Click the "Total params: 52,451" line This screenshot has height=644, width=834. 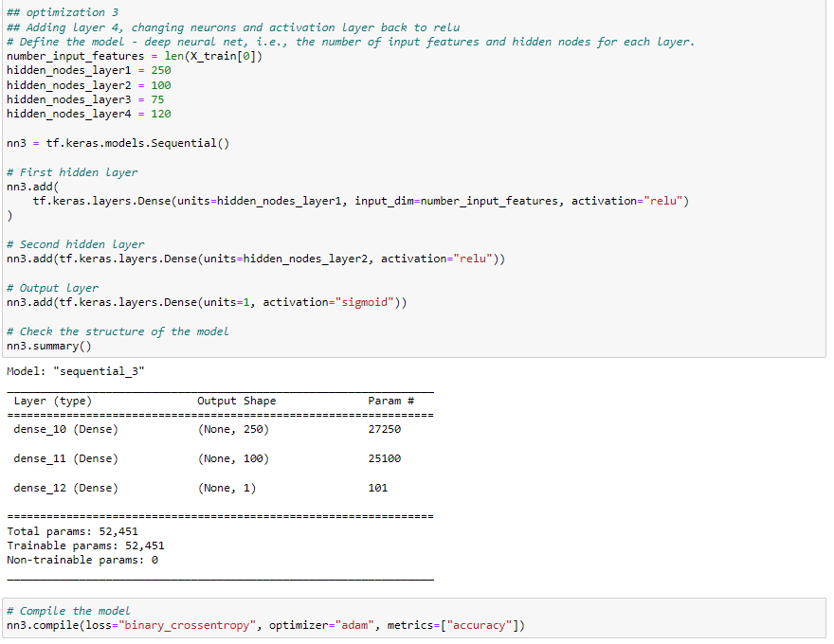pyautogui.click(x=72, y=532)
